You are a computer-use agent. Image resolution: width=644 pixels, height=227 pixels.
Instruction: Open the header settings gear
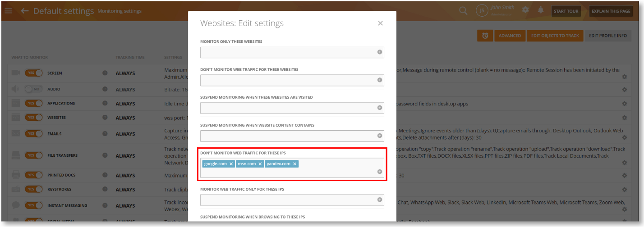tap(525, 9)
